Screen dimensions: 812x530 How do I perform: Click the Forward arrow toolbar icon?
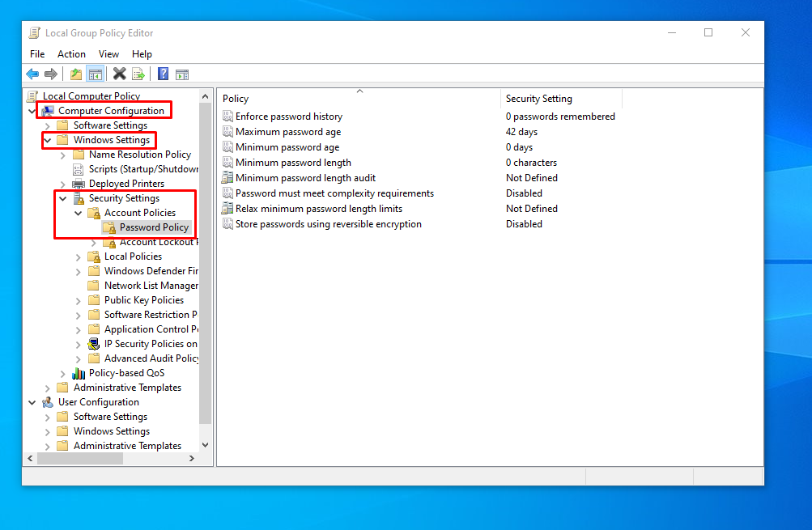click(x=51, y=74)
